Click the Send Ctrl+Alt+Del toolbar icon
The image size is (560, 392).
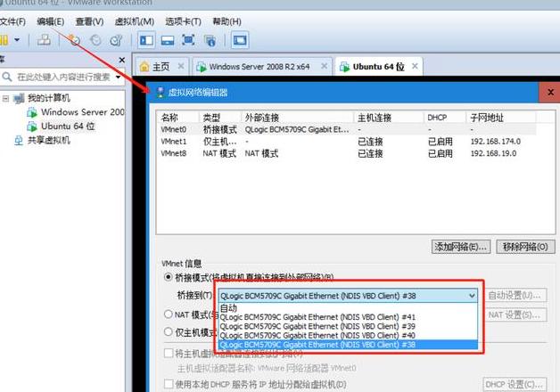44,39
